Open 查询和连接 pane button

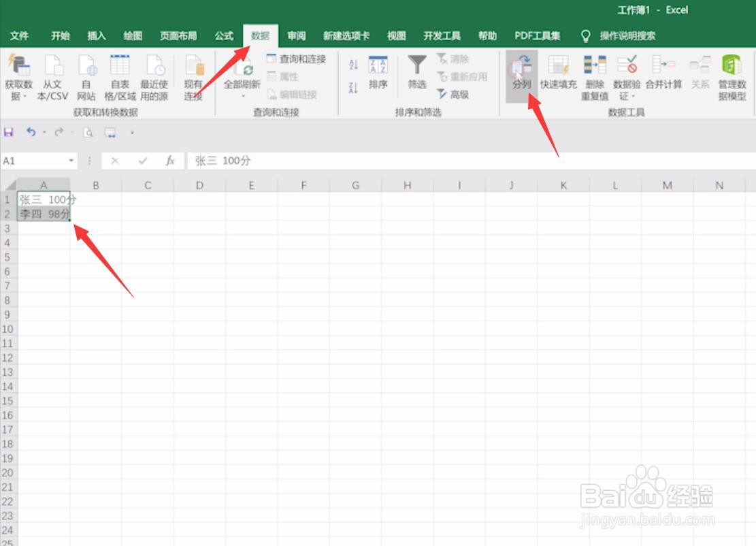[297, 59]
